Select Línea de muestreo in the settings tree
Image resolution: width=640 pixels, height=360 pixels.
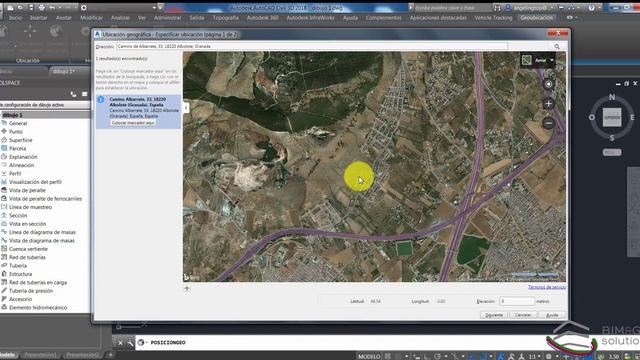(x=30, y=207)
